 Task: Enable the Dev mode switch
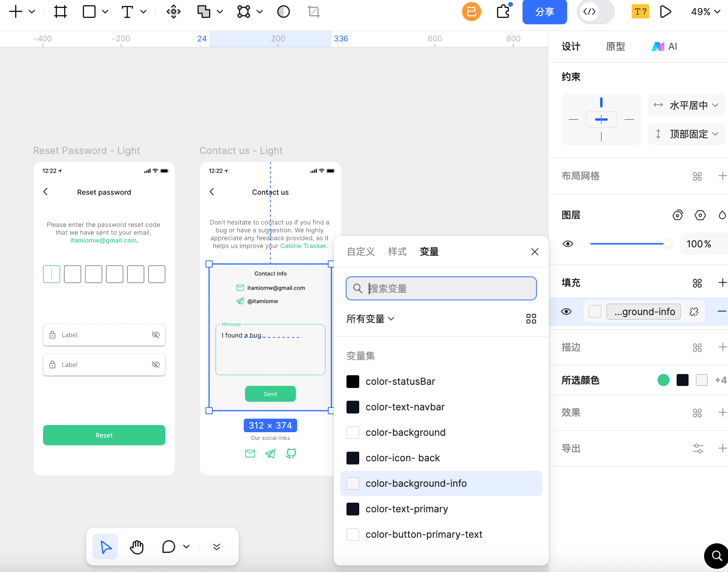pos(595,12)
